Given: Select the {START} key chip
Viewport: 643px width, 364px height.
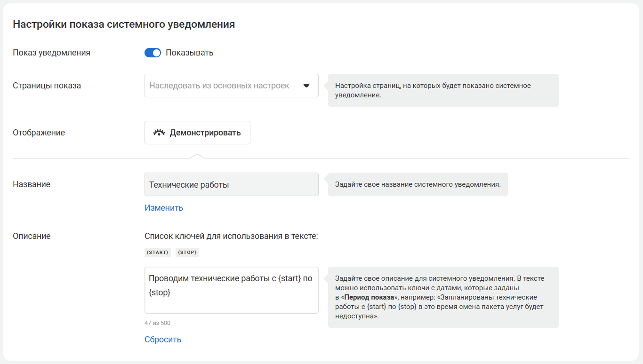Looking at the screenshot, I should click(x=158, y=253).
